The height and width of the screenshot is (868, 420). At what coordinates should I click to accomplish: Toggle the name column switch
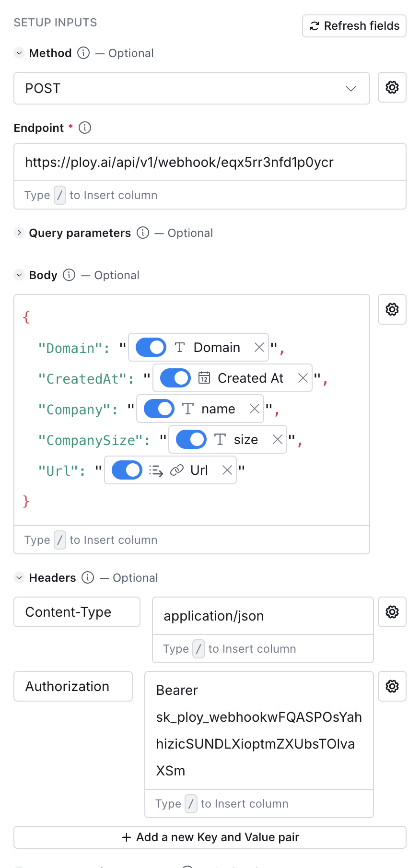159,409
